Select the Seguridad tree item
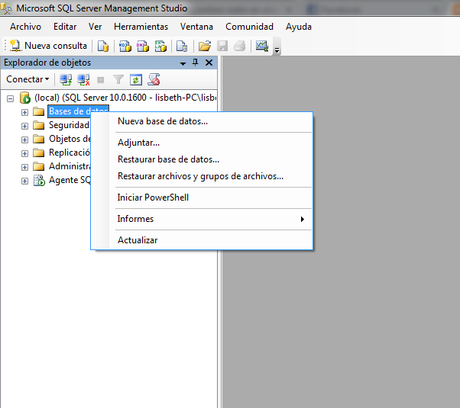460x408 pixels. [69, 125]
